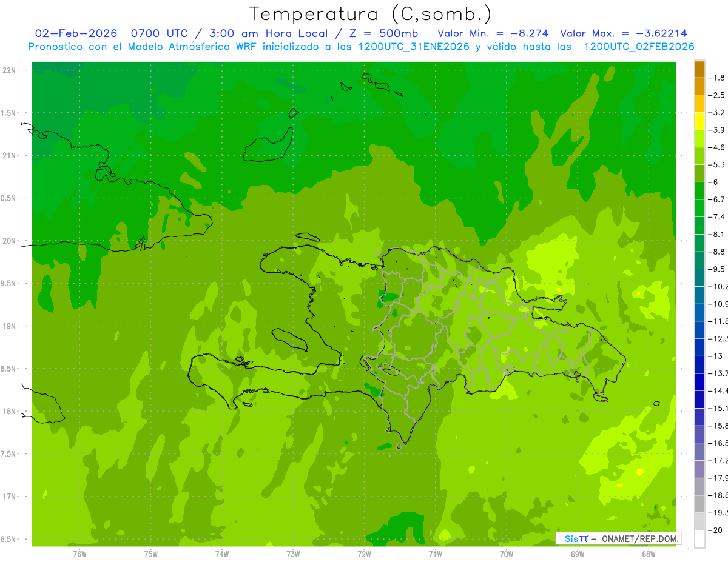Click the '-5.3' colorbar value
Image resolution: width=728 pixels, height=562 pixels.
(x=716, y=164)
